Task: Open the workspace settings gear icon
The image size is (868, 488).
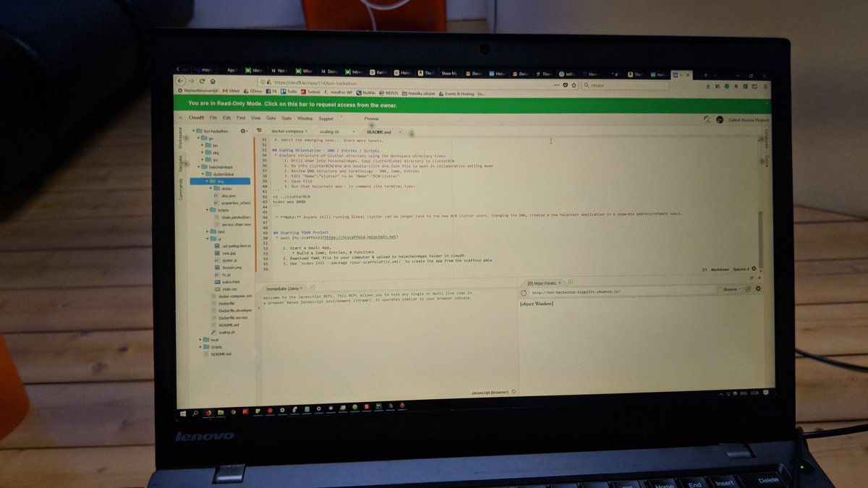Action: (244, 130)
